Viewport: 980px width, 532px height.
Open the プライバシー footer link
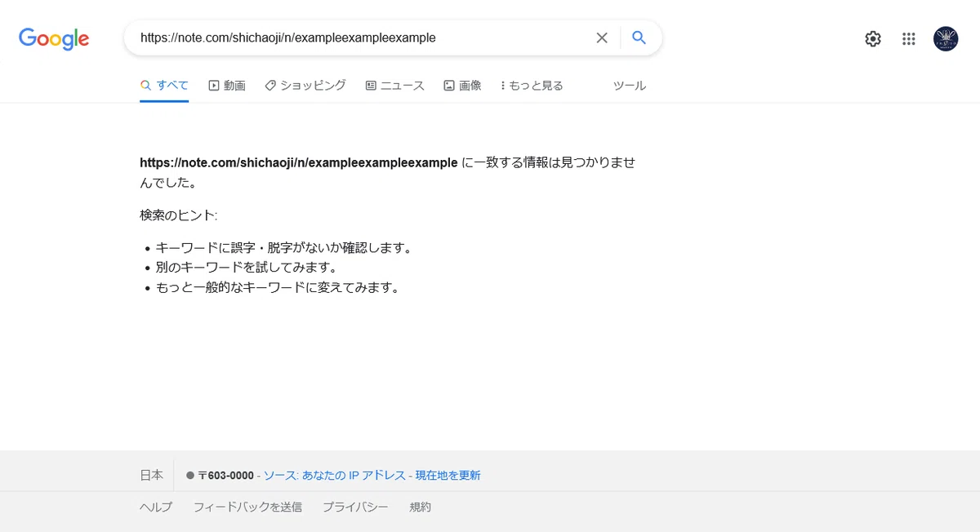tap(355, 507)
